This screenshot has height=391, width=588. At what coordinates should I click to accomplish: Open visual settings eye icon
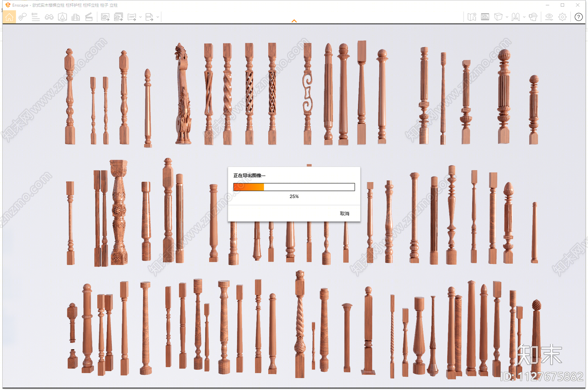pyautogui.click(x=549, y=17)
